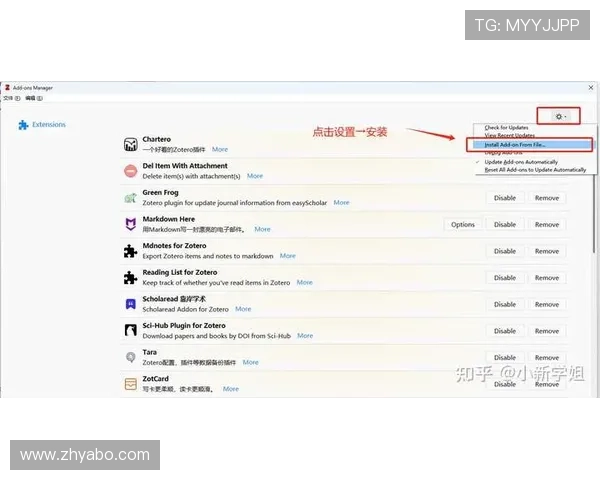
Task: Remove the Scholaread add-on
Action: click(x=547, y=304)
